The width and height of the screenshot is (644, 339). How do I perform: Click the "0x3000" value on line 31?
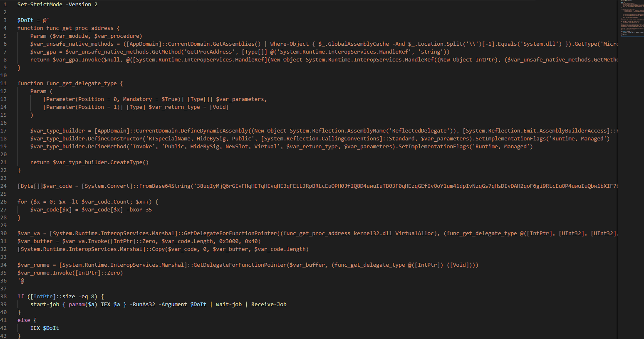[229, 241]
